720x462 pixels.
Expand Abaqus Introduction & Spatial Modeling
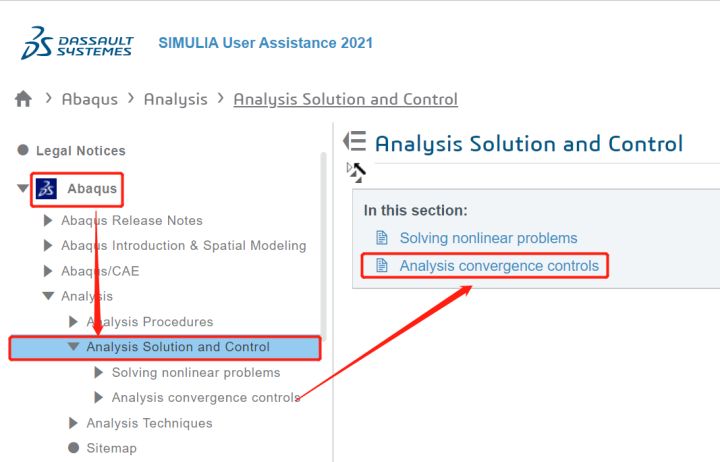tap(48, 245)
